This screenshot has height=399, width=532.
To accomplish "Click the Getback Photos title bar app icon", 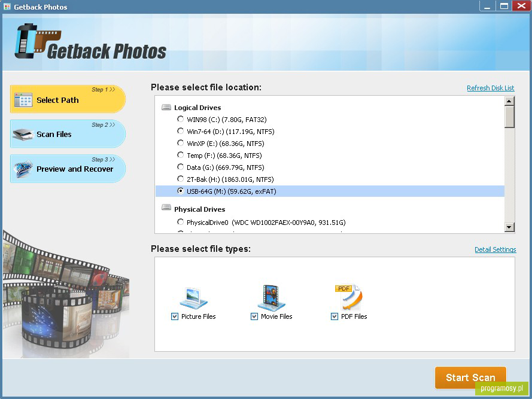I will (x=7, y=7).
